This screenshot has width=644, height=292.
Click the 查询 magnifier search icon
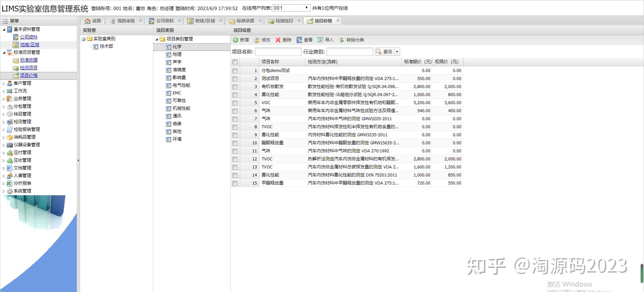378,52
